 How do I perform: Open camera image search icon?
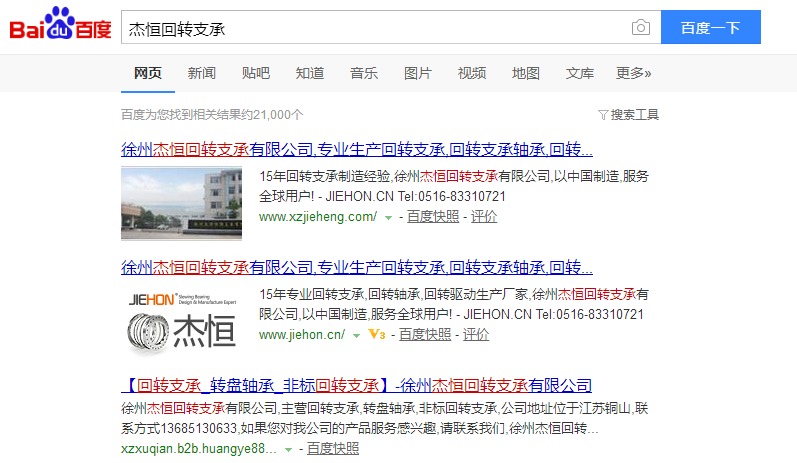click(640, 27)
